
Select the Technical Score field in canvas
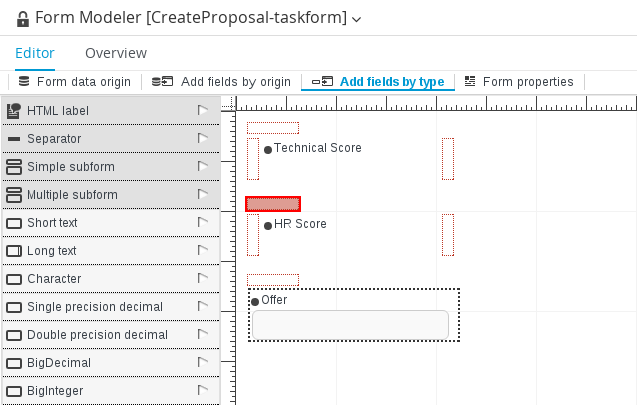(x=317, y=148)
